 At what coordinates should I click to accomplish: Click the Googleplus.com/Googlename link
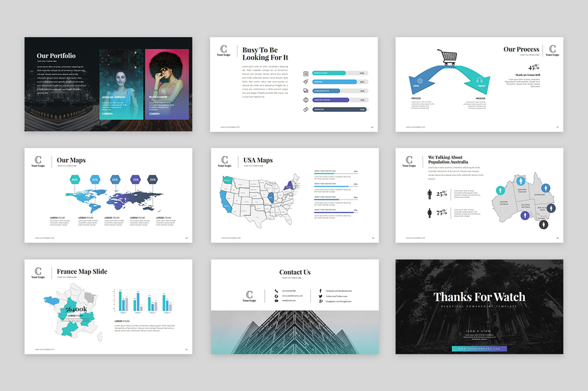pyautogui.click(x=338, y=301)
